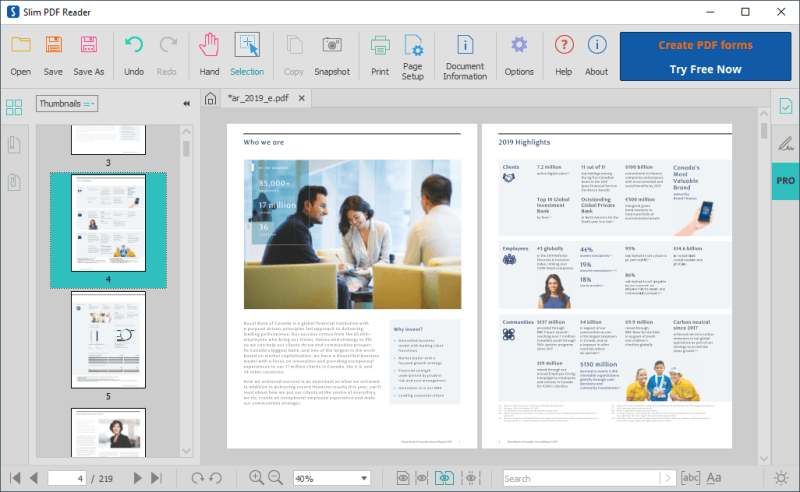Click Create PDF forms Try Free Now
This screenshot has height=492, width=800.
coord(705,57)
